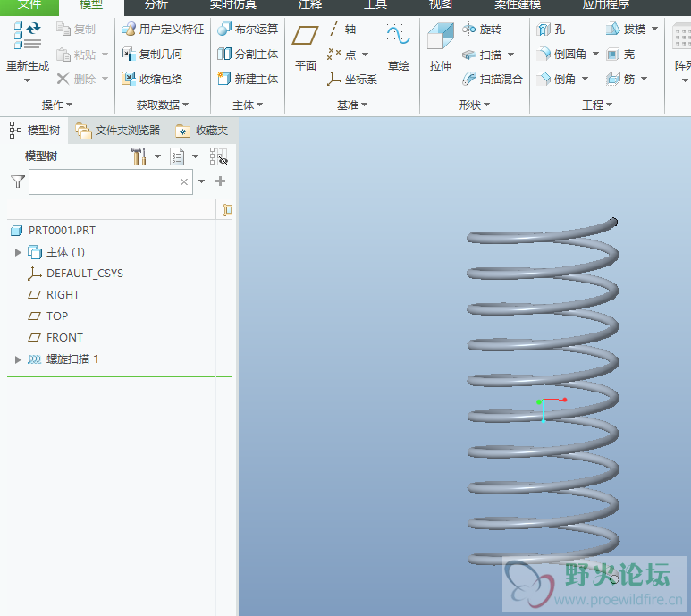Toggle model tree visibility filter icon

point(218,157)
